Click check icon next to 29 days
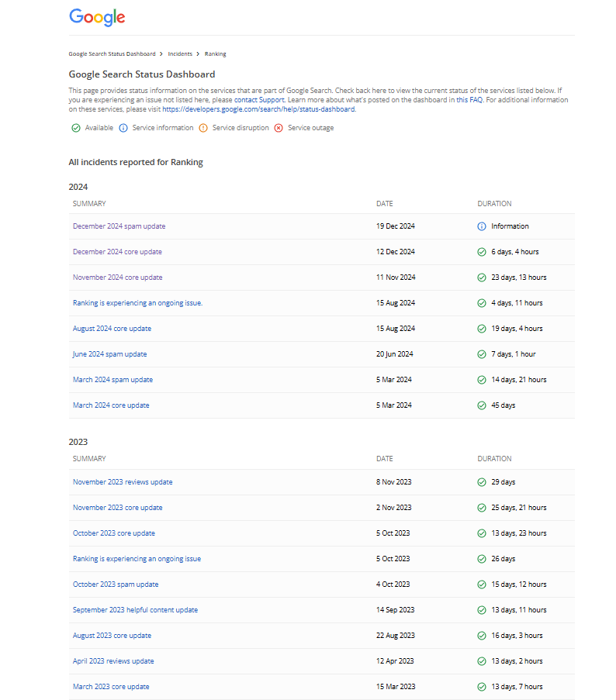 [482, 482]
